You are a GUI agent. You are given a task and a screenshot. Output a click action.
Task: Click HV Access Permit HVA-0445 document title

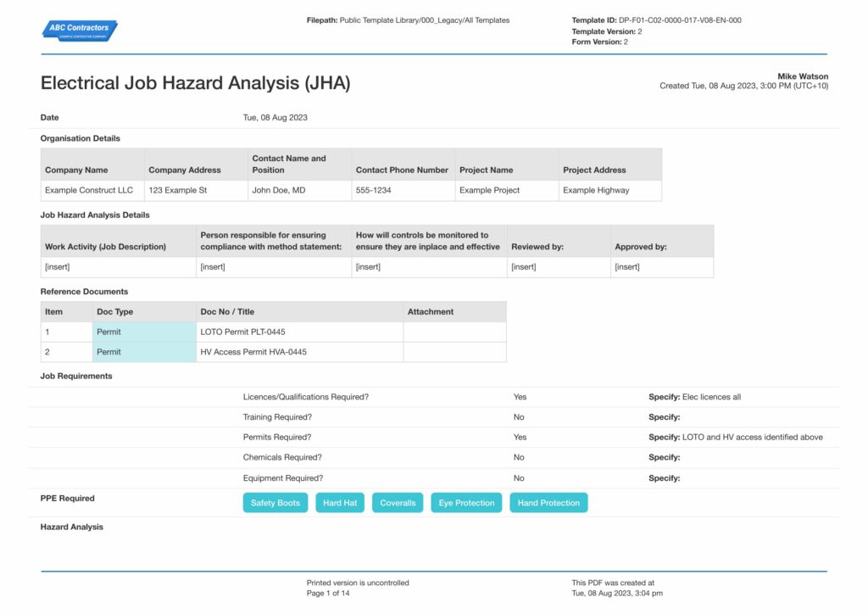click(253, 352)
